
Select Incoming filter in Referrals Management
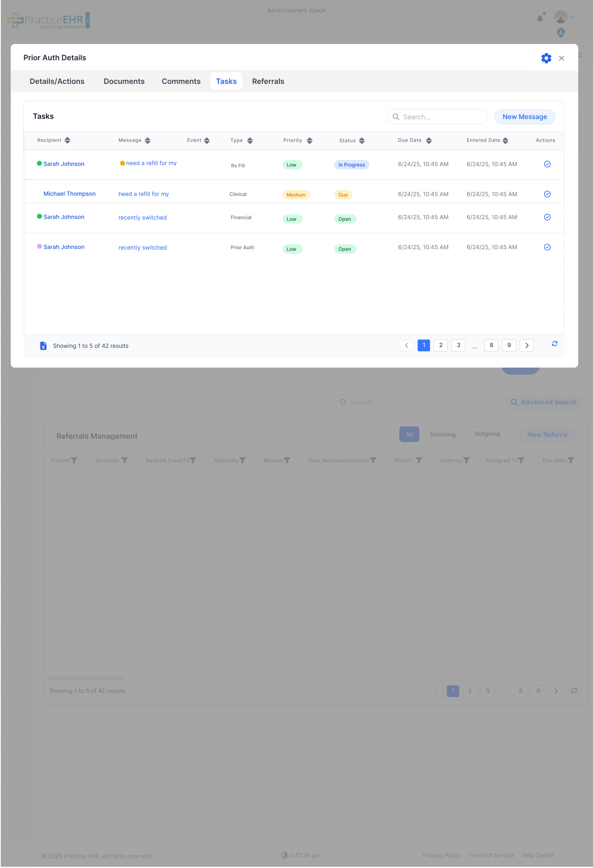pos(443,434)
